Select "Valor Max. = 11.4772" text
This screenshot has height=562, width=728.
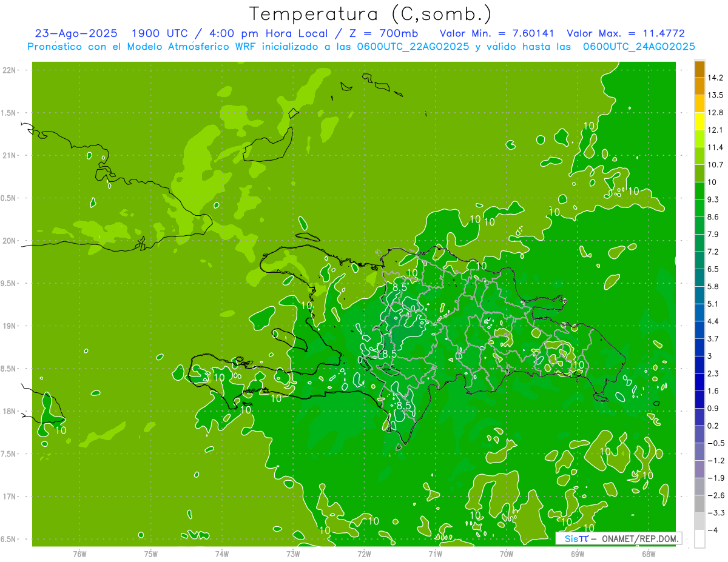coord(625,33)
